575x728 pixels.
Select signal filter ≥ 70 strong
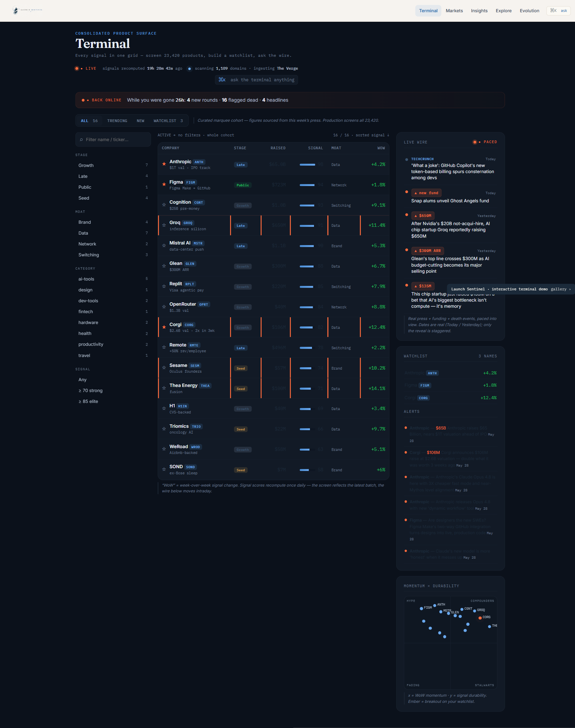113,390
